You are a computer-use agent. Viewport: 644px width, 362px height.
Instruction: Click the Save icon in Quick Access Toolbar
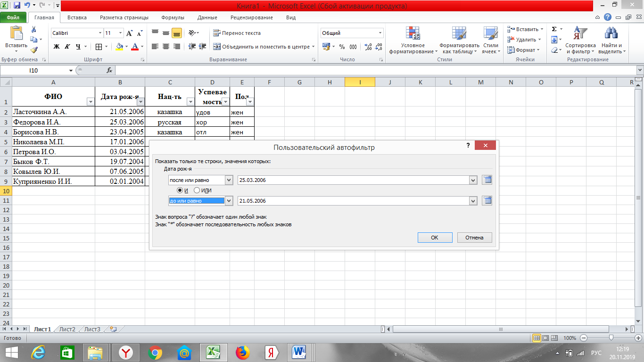17,6
